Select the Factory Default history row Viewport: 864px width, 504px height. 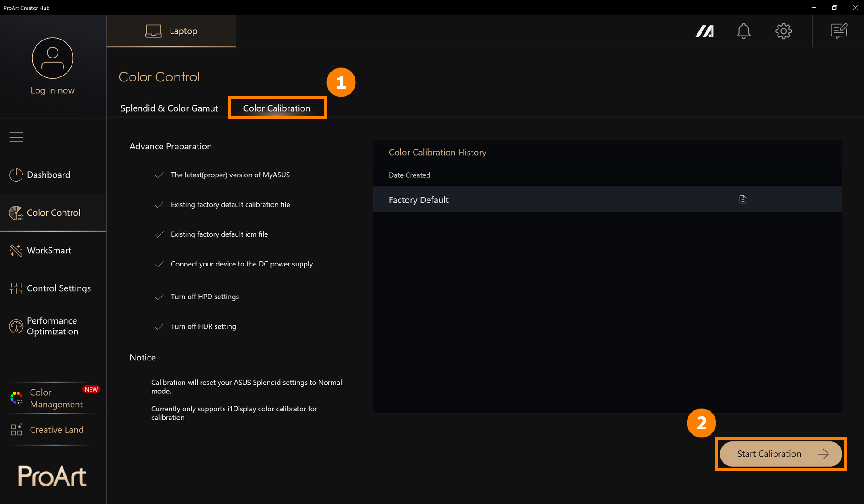click(607, 199)
